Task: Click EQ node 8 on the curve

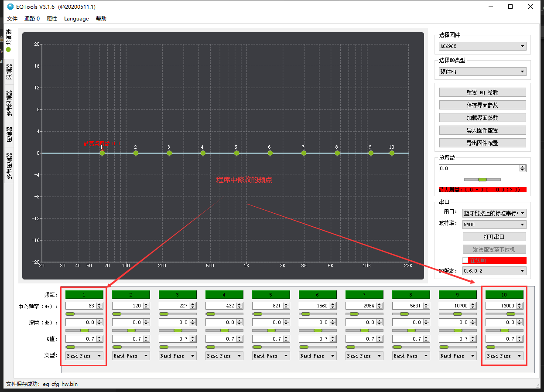Action: pyautogui.click(x=337, y=153)
